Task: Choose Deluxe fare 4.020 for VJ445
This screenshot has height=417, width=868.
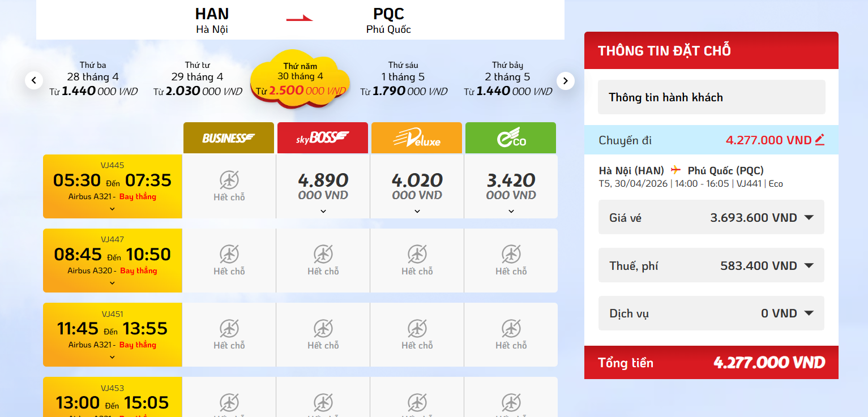Action: (x=417, y=186)
